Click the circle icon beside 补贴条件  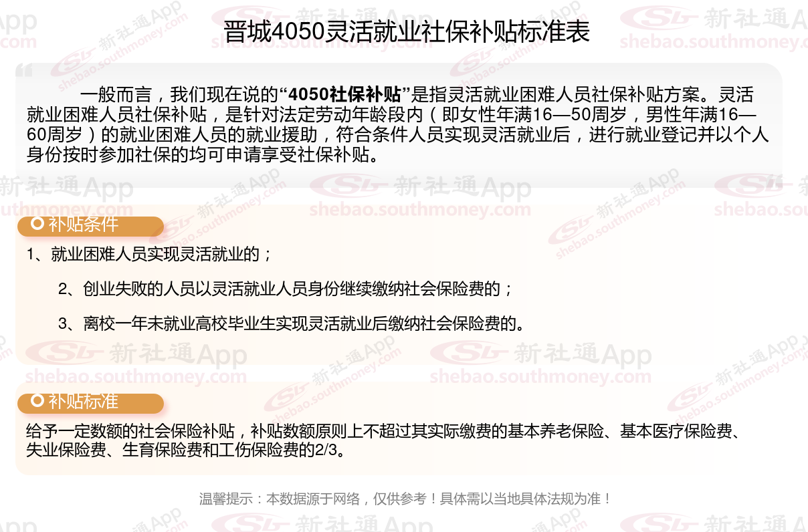[x=37, y=225]
